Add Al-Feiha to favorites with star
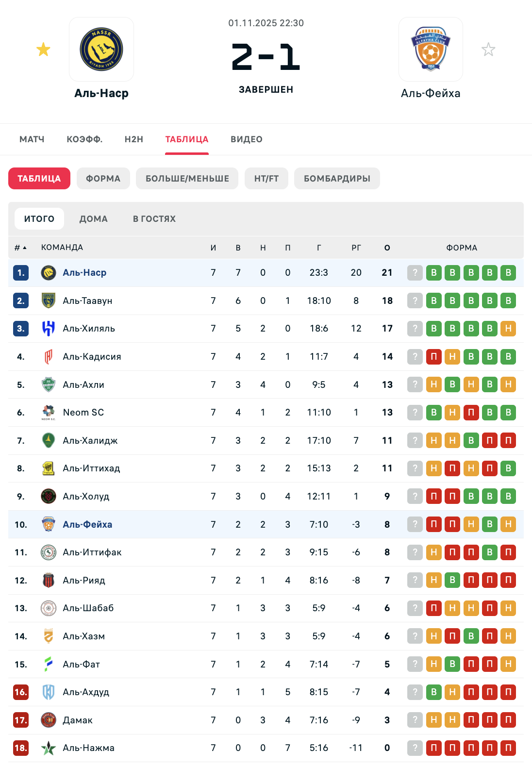The width and height of the screenshot is (532, 767). (x=488, y=50)
